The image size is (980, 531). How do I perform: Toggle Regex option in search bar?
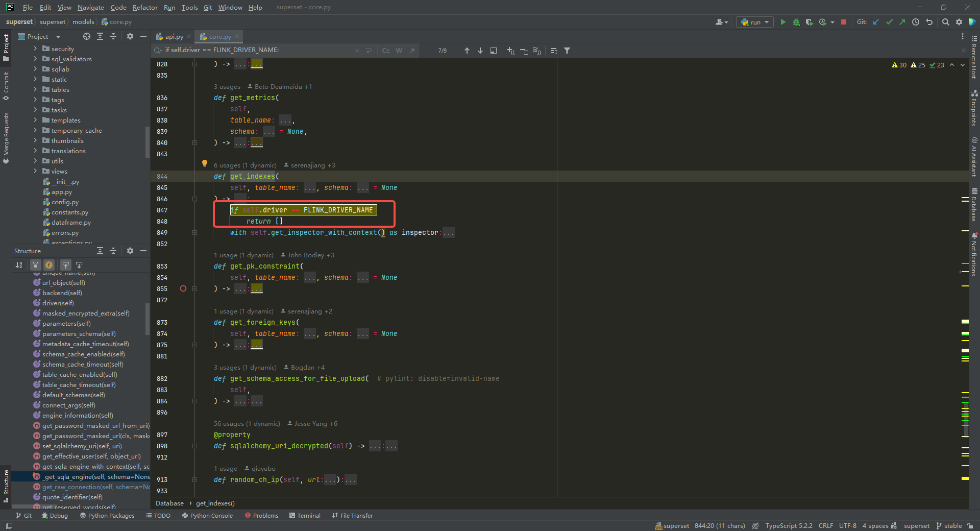click(412, 51)
